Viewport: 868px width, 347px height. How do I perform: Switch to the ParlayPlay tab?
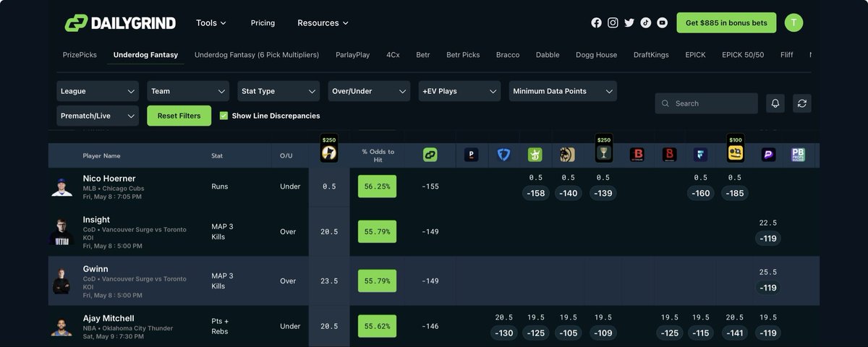click(x=353, y=54)
